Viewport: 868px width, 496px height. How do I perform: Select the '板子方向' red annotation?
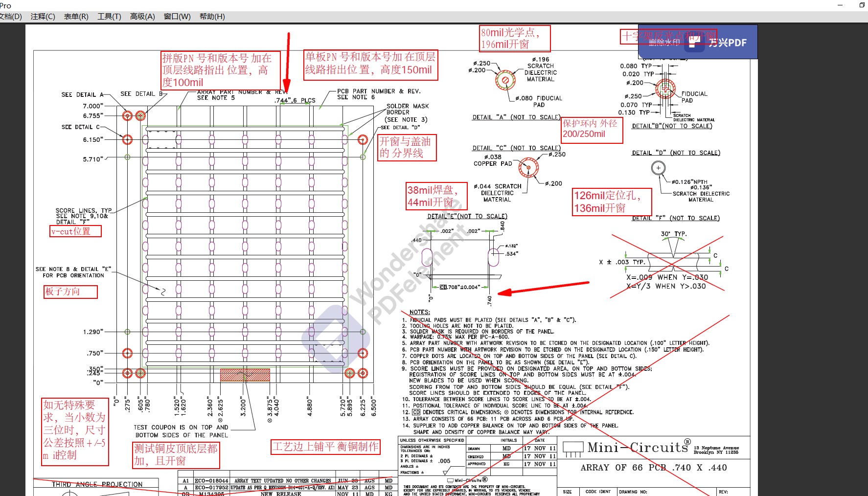pos(70,292)
